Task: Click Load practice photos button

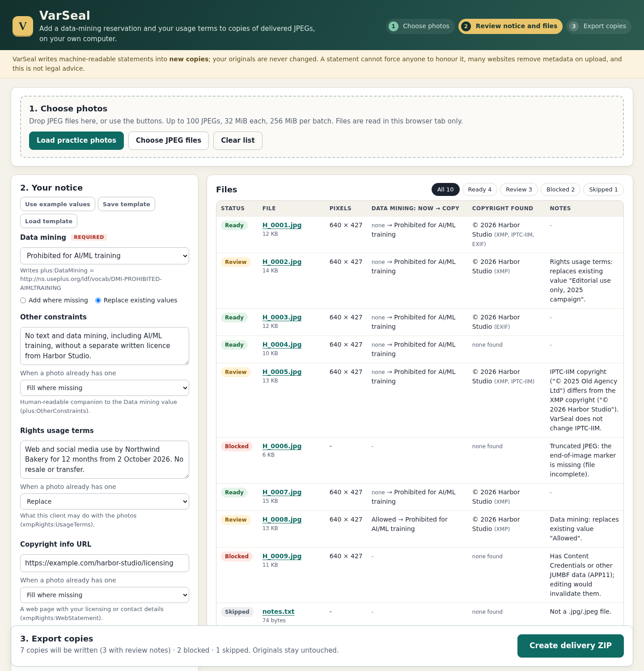Action: point(76,140)
